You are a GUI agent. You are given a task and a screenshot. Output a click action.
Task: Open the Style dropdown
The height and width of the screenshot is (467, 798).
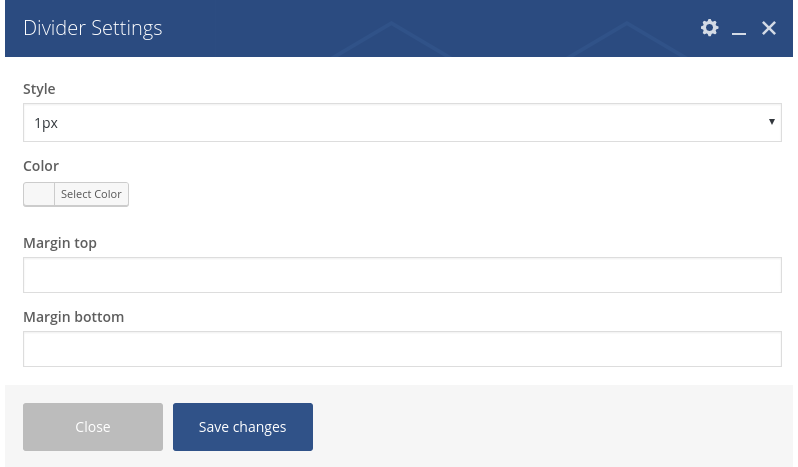[x=400, y=122]
